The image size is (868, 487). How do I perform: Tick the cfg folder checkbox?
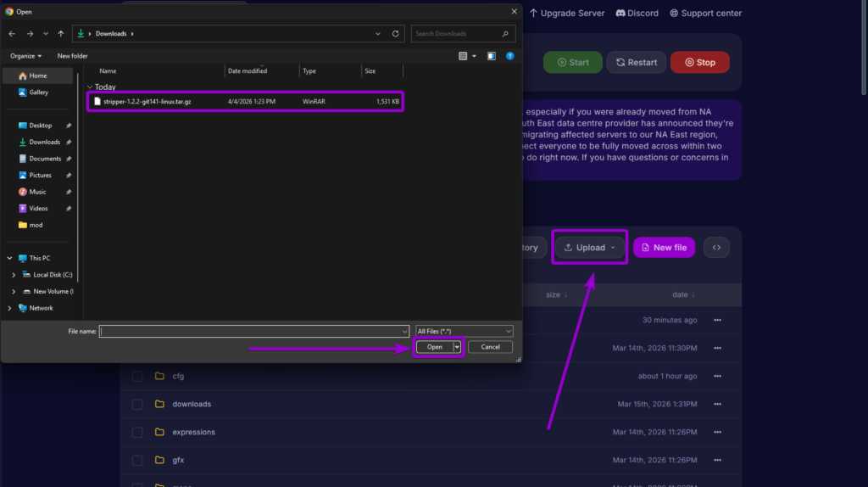coord(137,377)
